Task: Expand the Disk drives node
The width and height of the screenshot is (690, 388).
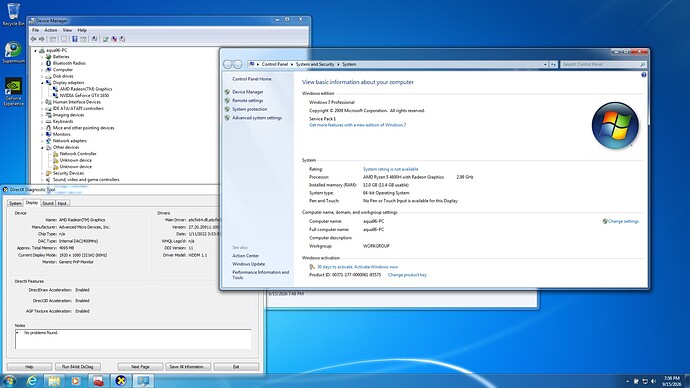Action: pyautogui.click(x=42, y=76)
